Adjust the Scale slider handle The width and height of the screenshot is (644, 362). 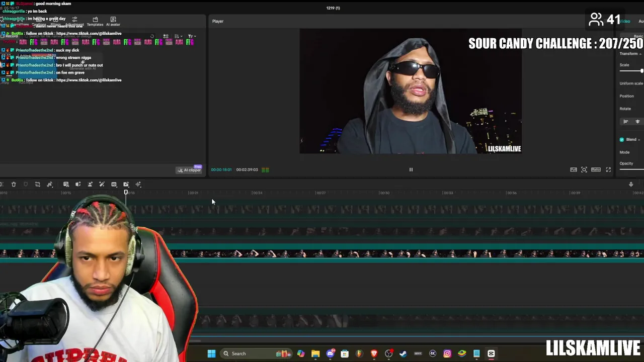coord(642,71)
